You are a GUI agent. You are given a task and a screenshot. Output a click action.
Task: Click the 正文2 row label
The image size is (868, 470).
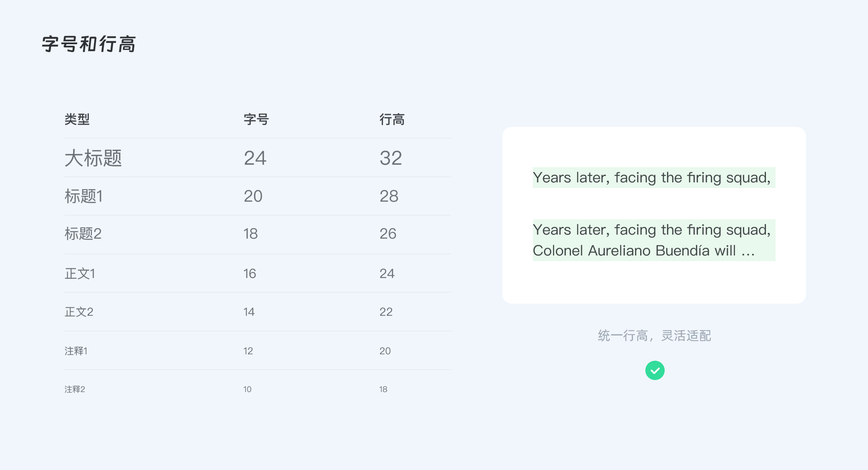[x=79, y=312]
